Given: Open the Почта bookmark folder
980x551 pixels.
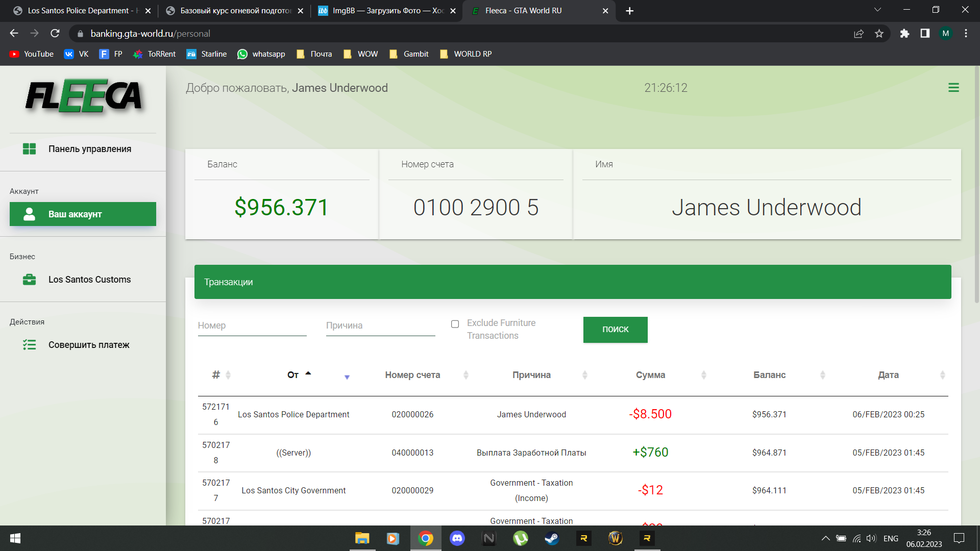Looking at the screenshot, I should tap(314, 54).
